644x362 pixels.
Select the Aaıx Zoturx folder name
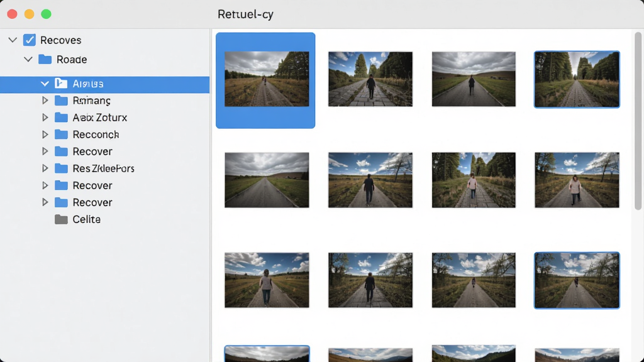pyautogui.click(x=100, y=118)
